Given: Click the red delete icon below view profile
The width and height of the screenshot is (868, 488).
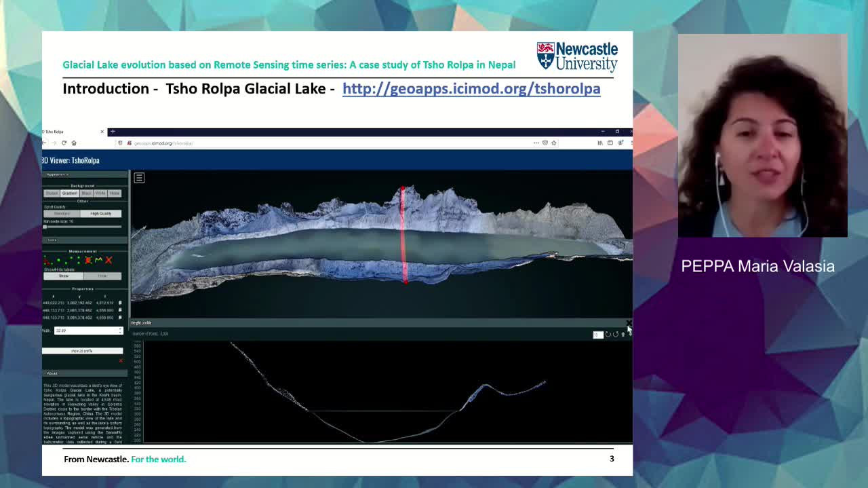Looking at the screenshot, I should (121, 360).
